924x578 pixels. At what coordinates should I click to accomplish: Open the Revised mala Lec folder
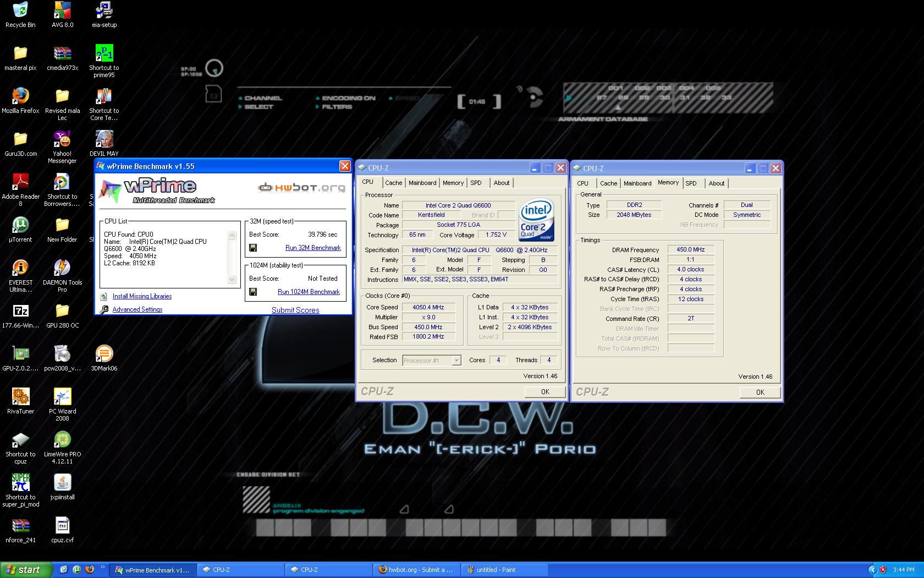(62, 96)
